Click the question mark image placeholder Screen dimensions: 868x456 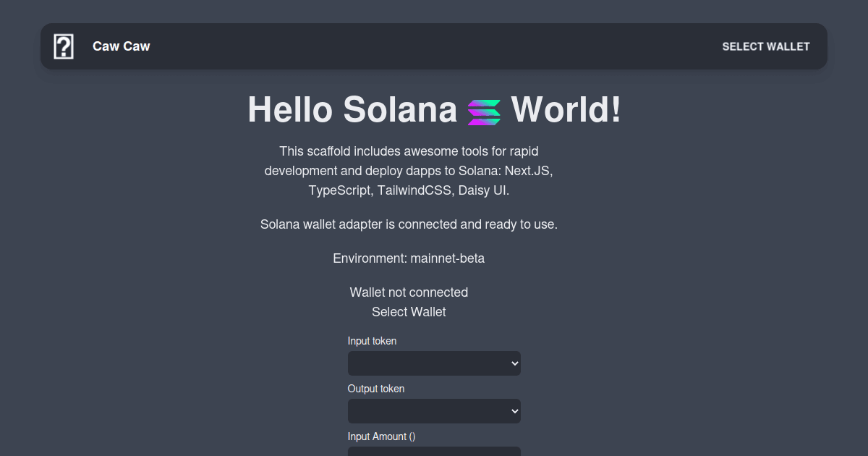(64, 46)
